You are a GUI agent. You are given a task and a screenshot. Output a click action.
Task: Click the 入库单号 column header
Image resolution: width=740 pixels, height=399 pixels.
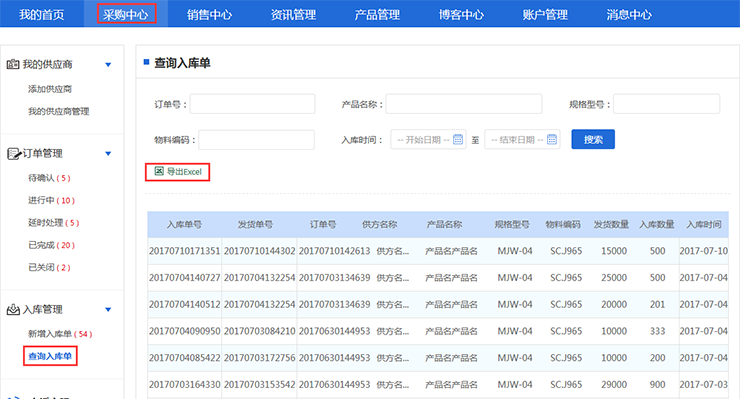tap(184, 225)
